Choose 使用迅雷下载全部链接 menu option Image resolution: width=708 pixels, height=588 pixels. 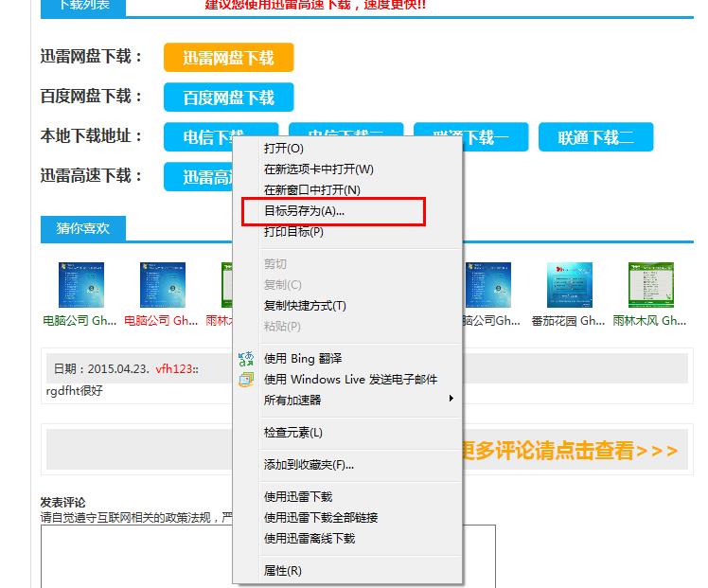click(321, 518)
